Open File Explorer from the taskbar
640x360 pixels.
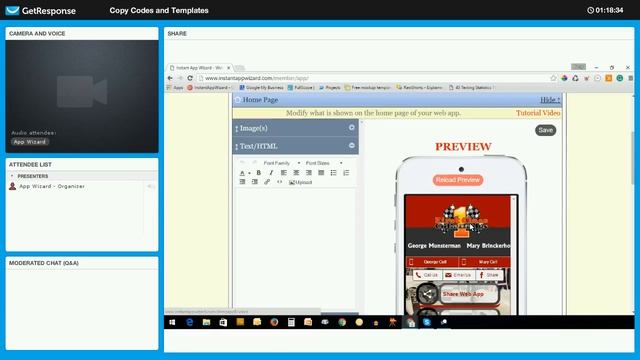[x=207, y=322]
